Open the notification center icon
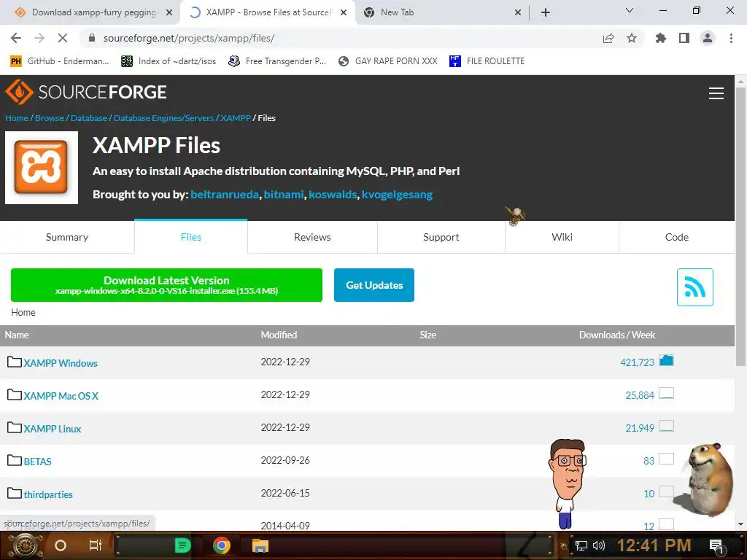 [x=716, y=545]
